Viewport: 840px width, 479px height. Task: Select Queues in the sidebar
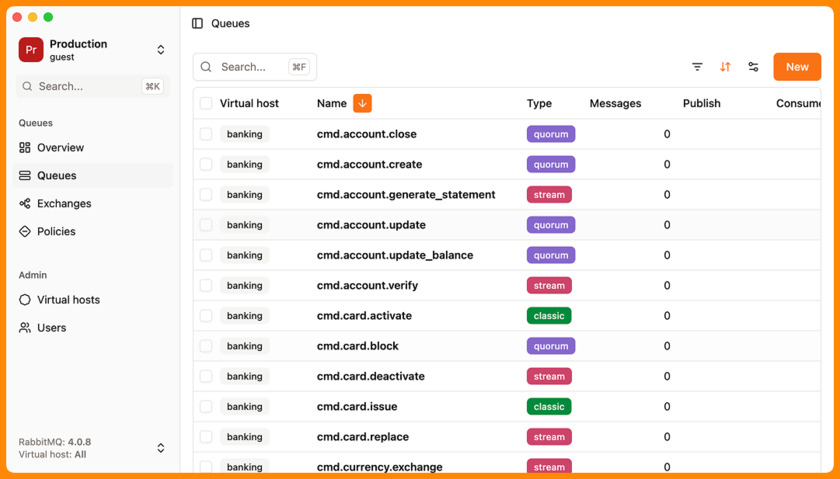pos(93,175)
